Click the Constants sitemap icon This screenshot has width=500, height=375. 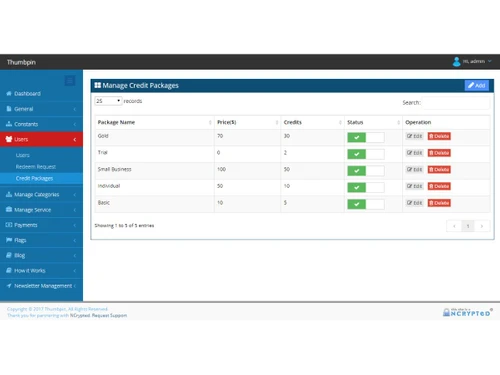[x=9, y=124]
